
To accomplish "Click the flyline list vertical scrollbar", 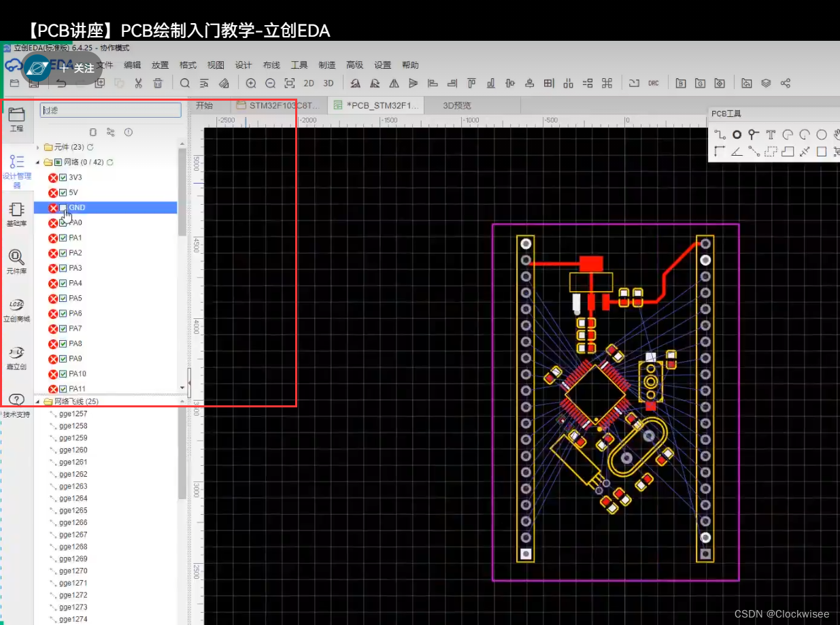I will (182, 453).
